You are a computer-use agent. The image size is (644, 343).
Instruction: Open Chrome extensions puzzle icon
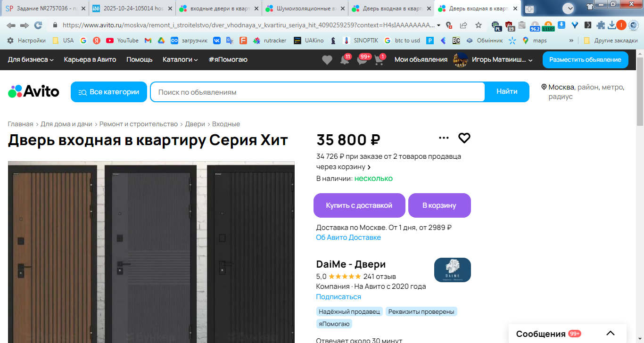coord(600,25)
